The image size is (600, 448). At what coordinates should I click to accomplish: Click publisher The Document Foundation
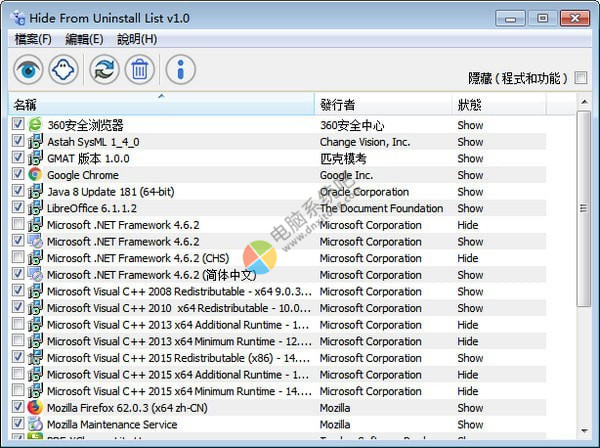point(382,209)
